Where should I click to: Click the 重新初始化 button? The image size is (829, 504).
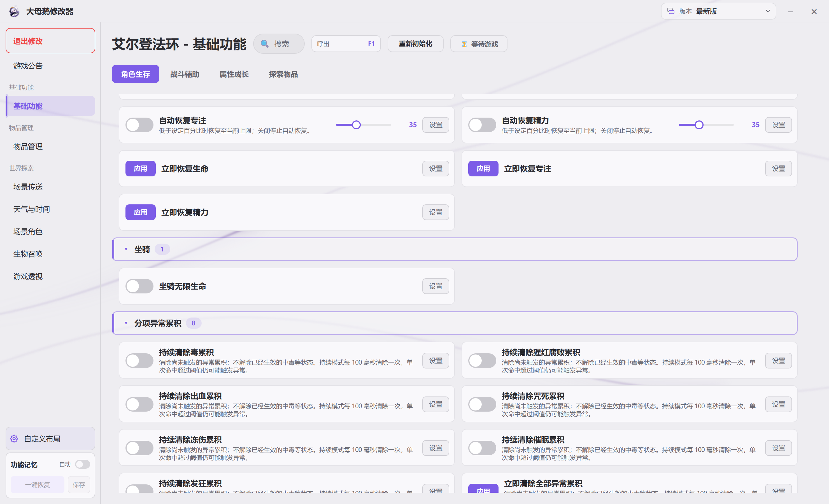tap(415, 44)
